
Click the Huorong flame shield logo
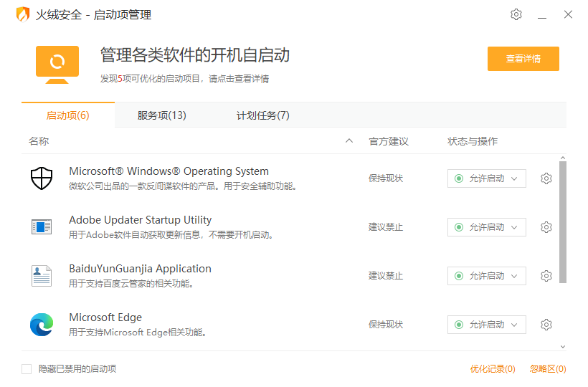tap(23, 14)
